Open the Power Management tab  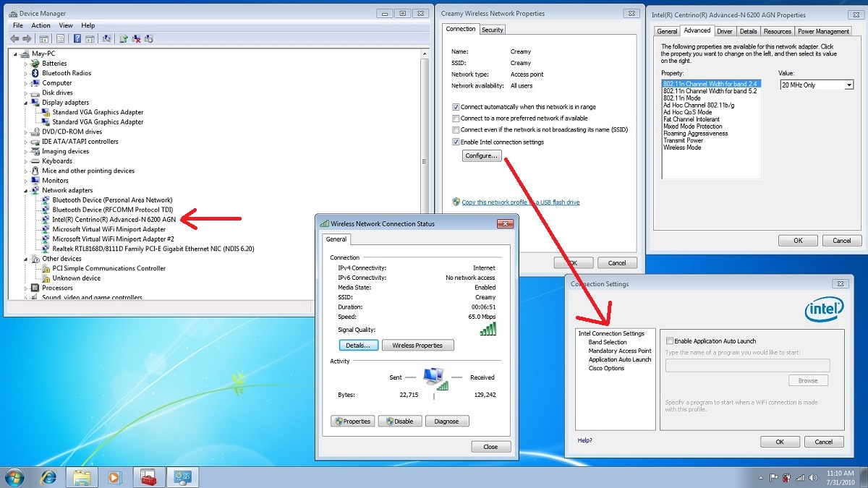click(x=824, y=31)
